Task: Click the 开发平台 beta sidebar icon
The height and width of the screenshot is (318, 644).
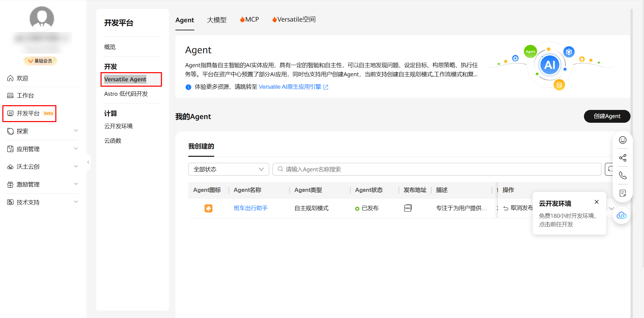Action: click(x=29, y=113)
